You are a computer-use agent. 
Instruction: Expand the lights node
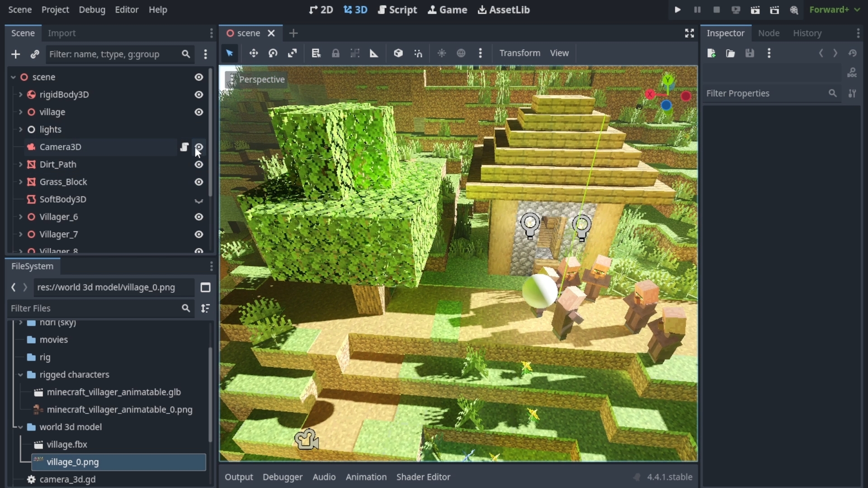tap(20, 130)
